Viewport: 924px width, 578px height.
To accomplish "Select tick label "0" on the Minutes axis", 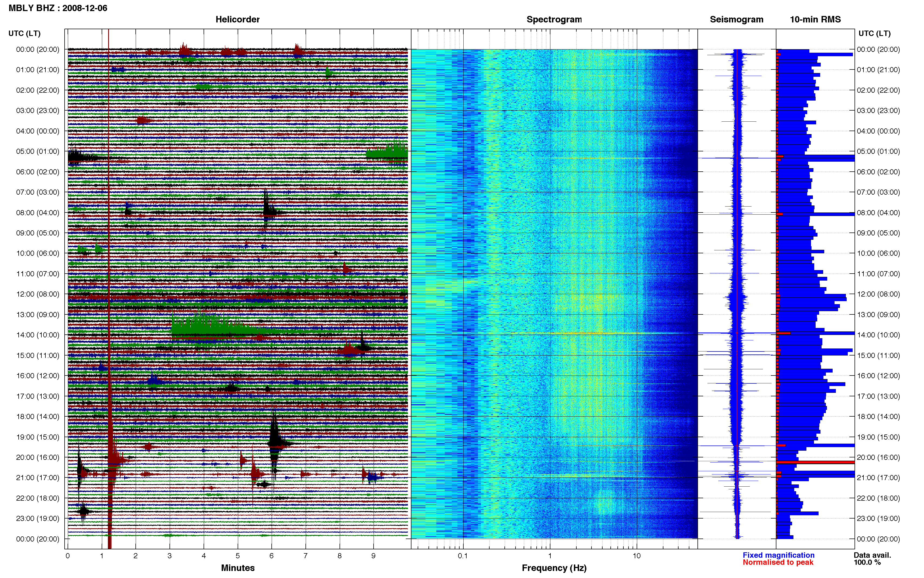I will (68, 556).
